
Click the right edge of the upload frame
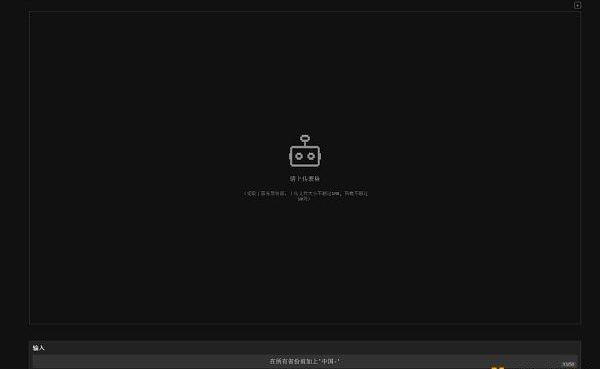tap(580, 168)
